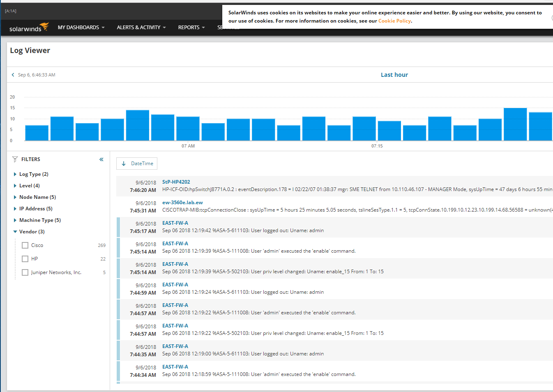Open the ew-3560e.lab.ew node link
This screenshot has width=553, height=392.
(182, 203)
